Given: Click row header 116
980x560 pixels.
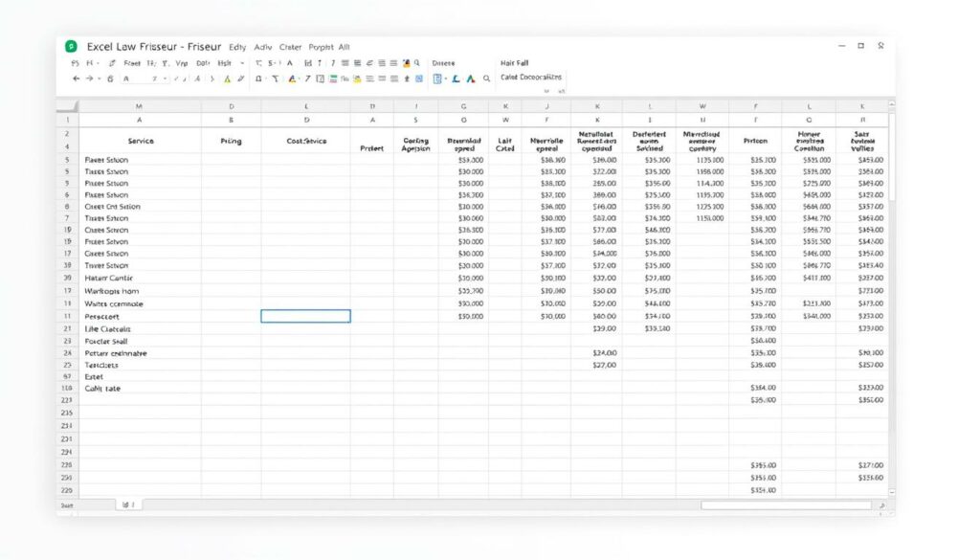Looking at the screenshot, I should click(67, 389).
